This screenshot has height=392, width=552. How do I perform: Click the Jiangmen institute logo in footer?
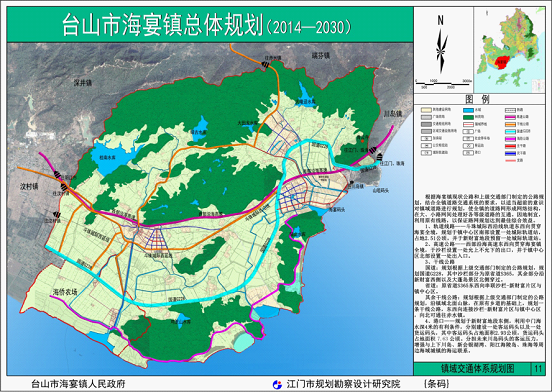[277, 384]
